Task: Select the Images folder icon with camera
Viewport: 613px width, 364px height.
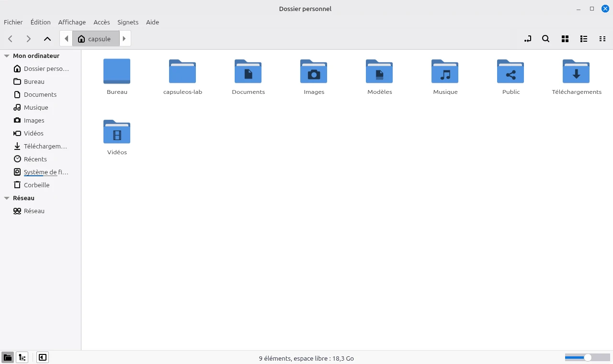Action: coord(314,71)
